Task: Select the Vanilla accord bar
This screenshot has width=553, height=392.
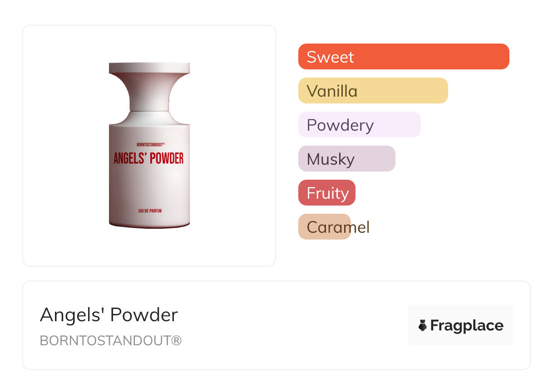Action: pos(373,91)
